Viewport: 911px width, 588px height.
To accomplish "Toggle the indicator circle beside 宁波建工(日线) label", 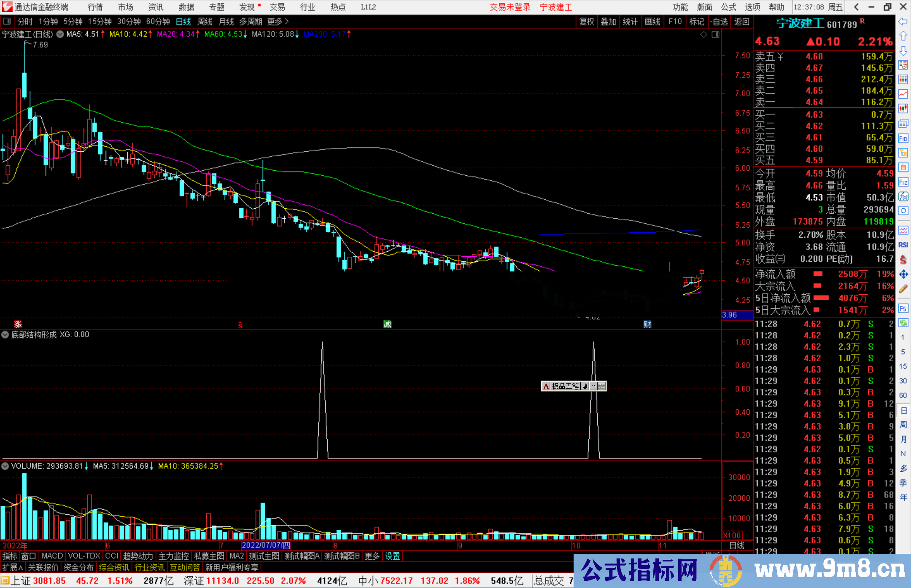I will tap(60, 35).
